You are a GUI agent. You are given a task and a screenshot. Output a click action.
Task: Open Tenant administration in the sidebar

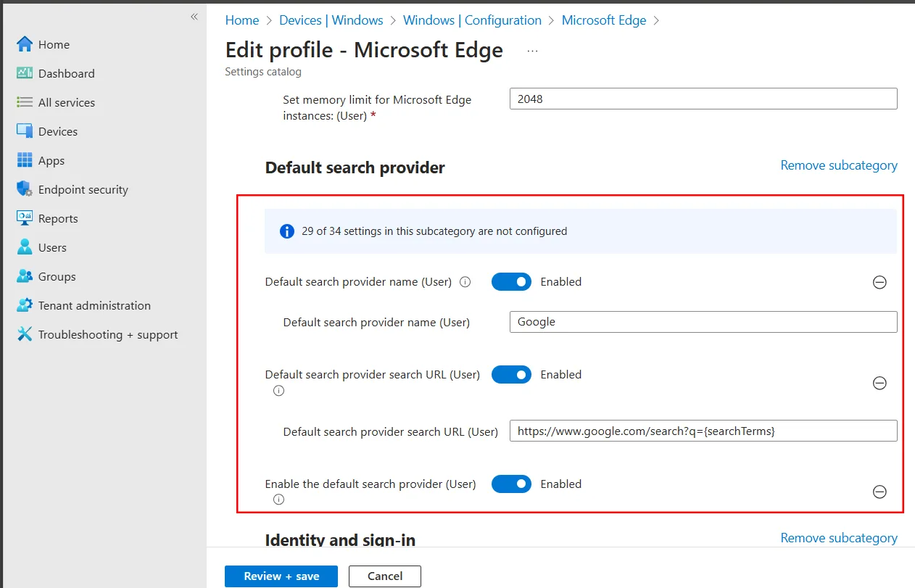click(x=94, y=305)
